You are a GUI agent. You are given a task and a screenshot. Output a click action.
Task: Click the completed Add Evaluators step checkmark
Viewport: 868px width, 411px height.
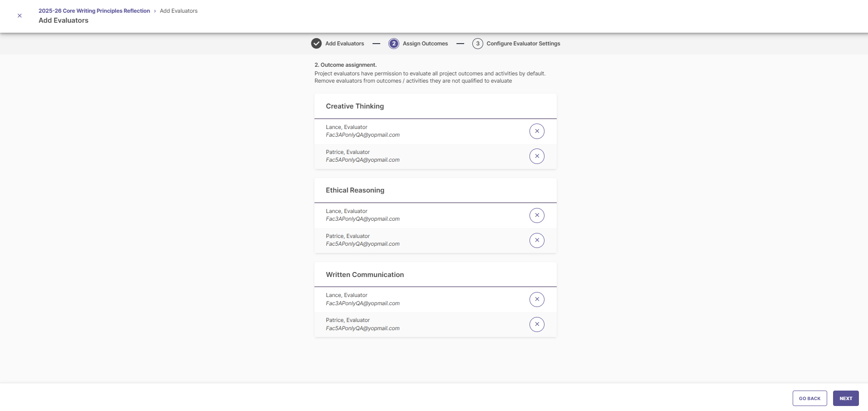(x=316, y=44)
